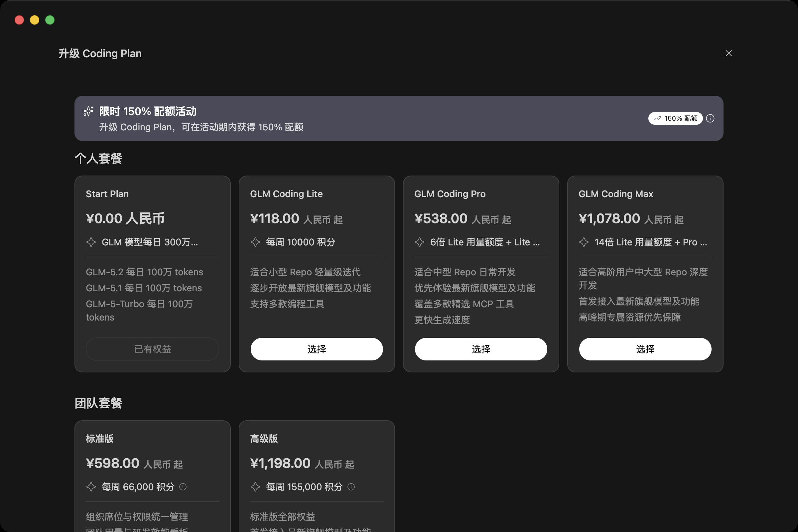798x532 pixels.
Task: Click the star icon beside 每周 10000 积分
Action: point(255,242)
